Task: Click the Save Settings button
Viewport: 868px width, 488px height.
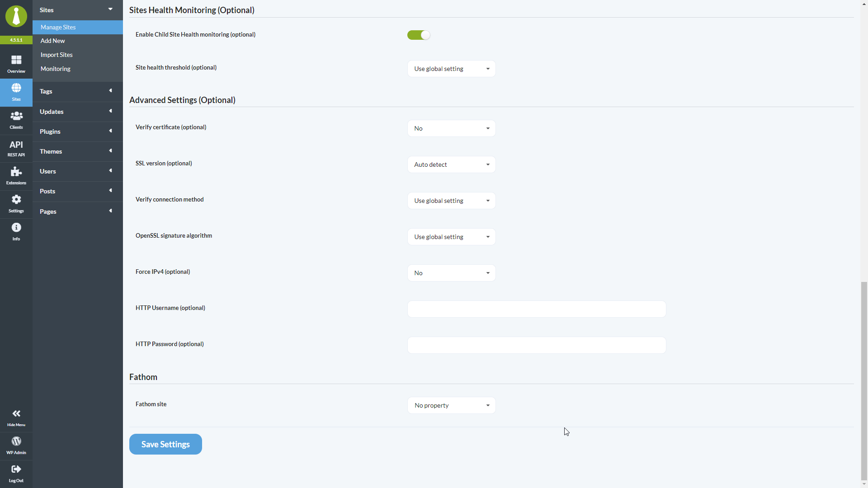Action: pos(165,444)
